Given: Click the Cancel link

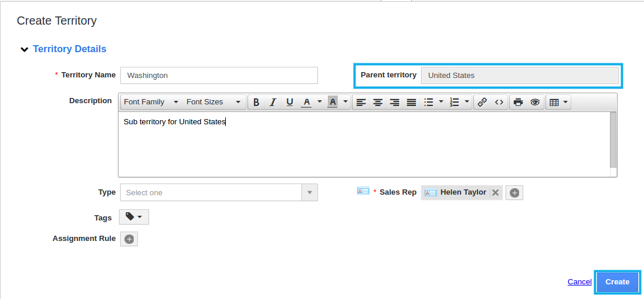Looking at the screenshot, I should 579,282.
